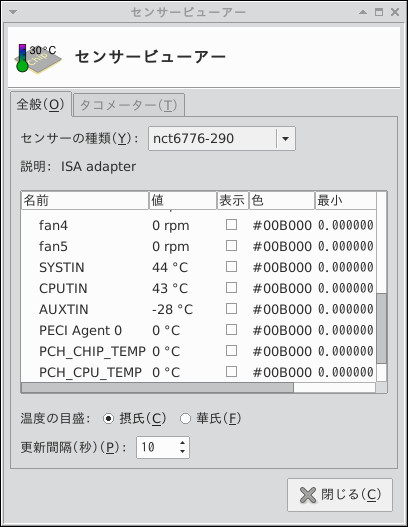Screen dimensions: 408x527
Task: Click the roll-up window title bar icon
Action: [363, 12]
